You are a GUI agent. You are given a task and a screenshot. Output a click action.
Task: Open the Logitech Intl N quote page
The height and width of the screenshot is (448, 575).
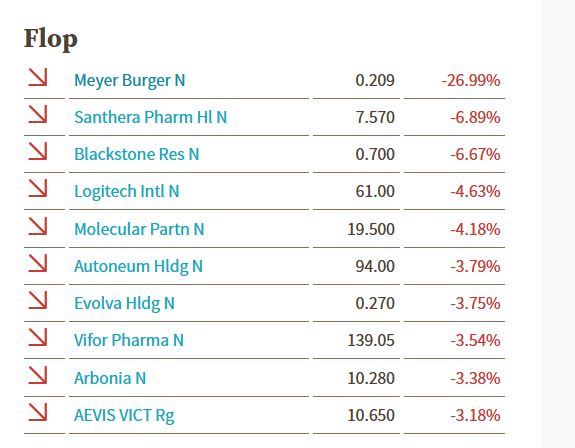click(x=127, y=191)
